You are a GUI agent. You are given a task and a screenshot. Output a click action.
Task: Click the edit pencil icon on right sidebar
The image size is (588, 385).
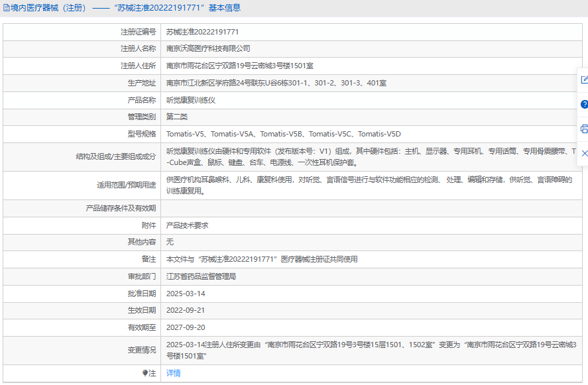point(584,80)
